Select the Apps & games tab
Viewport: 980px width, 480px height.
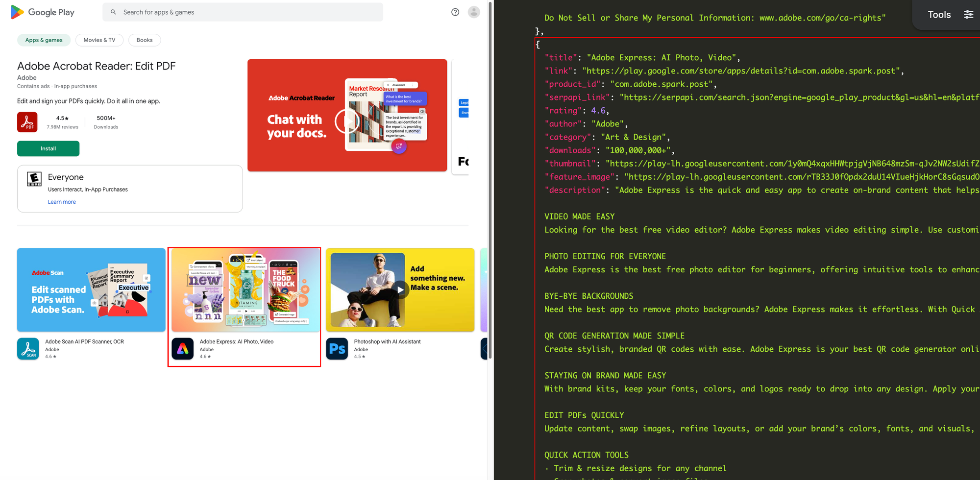[44, 40]
